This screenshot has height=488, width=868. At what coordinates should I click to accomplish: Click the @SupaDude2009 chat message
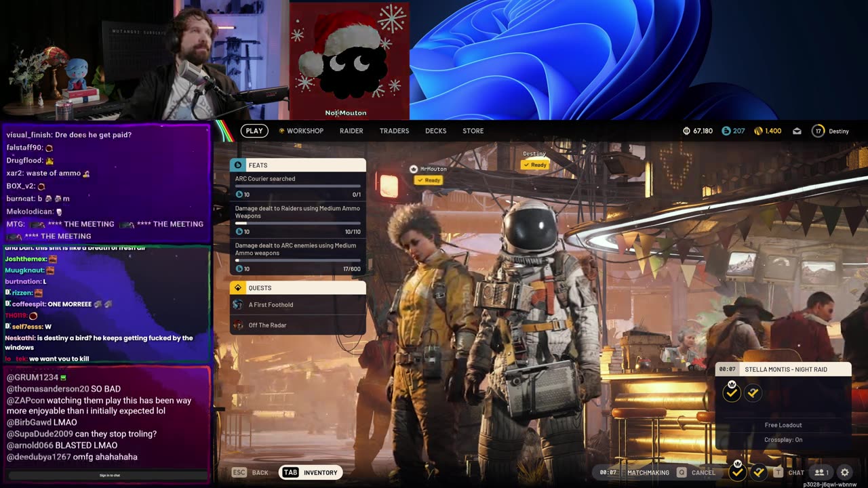pos(81,434)
